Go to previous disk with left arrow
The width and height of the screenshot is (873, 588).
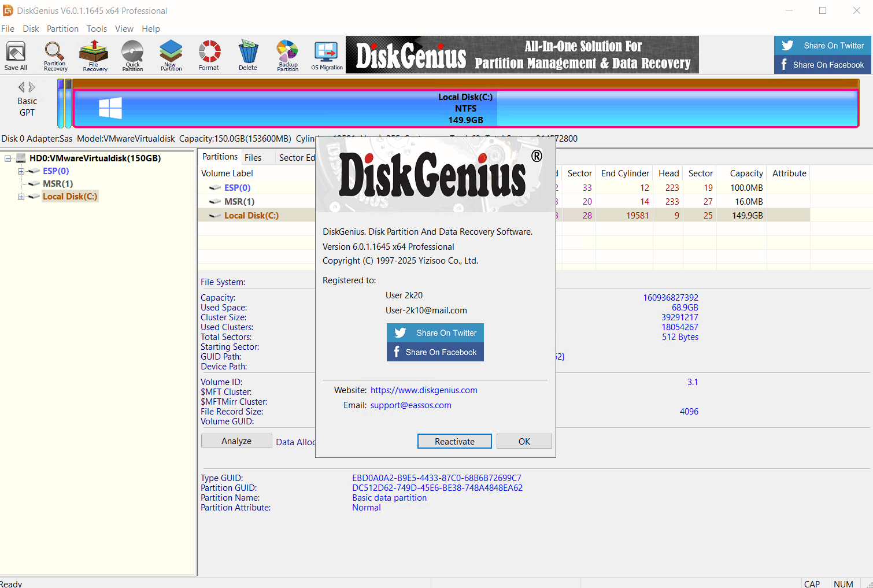21,87
